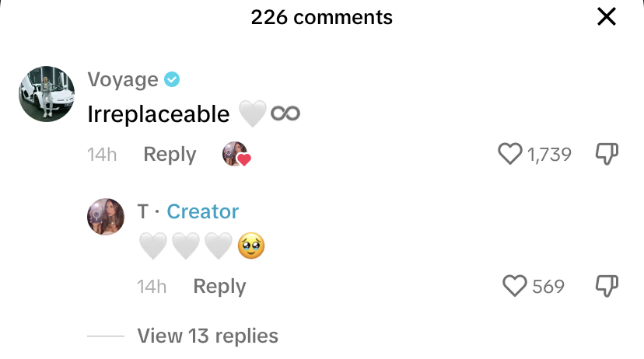Dislike the creator's emoji reply

[x=607, y=285]
